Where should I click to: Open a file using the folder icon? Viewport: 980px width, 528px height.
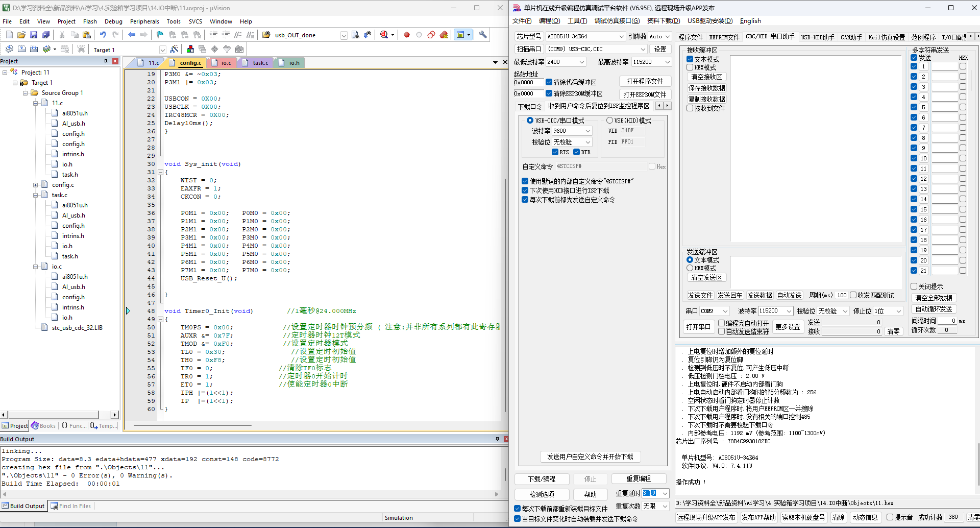click(x=21, y=35)
